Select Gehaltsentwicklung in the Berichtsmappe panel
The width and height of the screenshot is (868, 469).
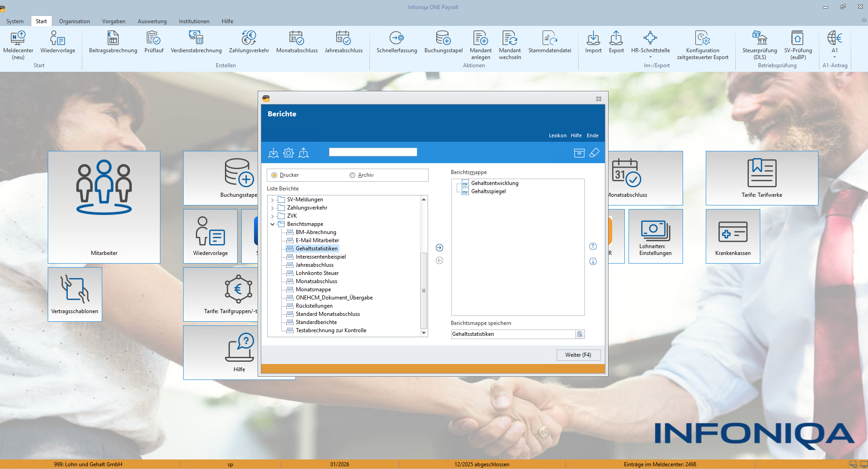(494, 183)
